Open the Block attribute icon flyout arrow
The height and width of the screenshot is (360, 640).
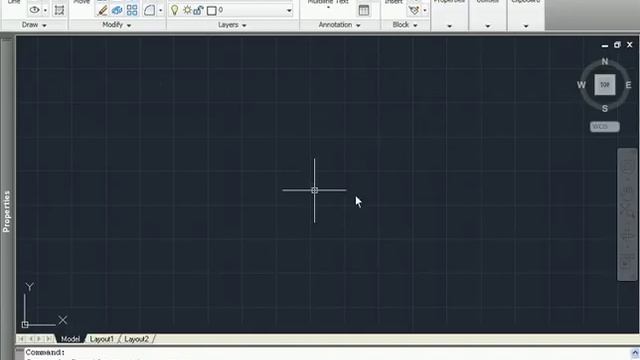[425, 10]
